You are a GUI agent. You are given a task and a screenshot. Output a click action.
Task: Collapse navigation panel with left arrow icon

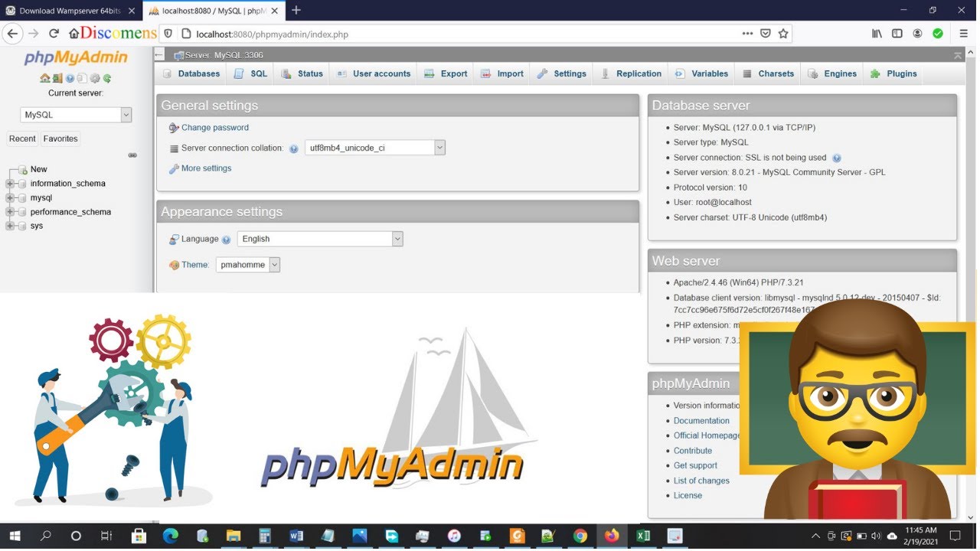click(158, 55)
